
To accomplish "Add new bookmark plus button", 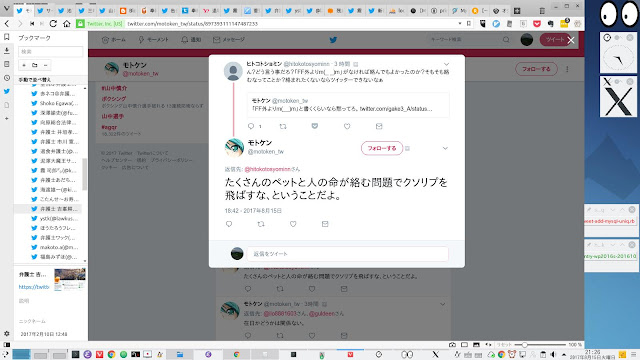I will click(24, 65).
